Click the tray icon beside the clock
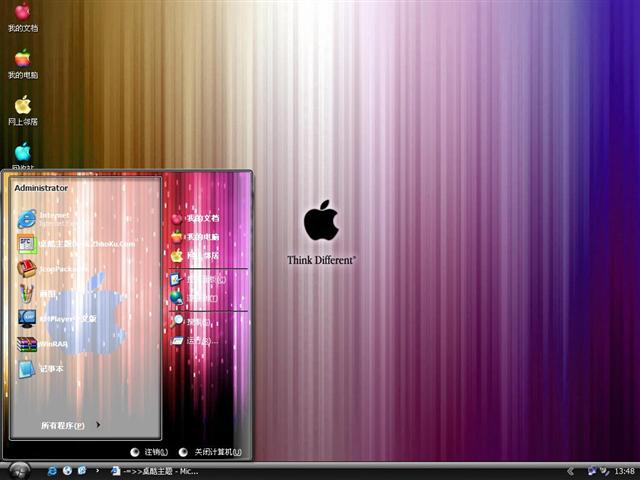 tap(604, 471)
